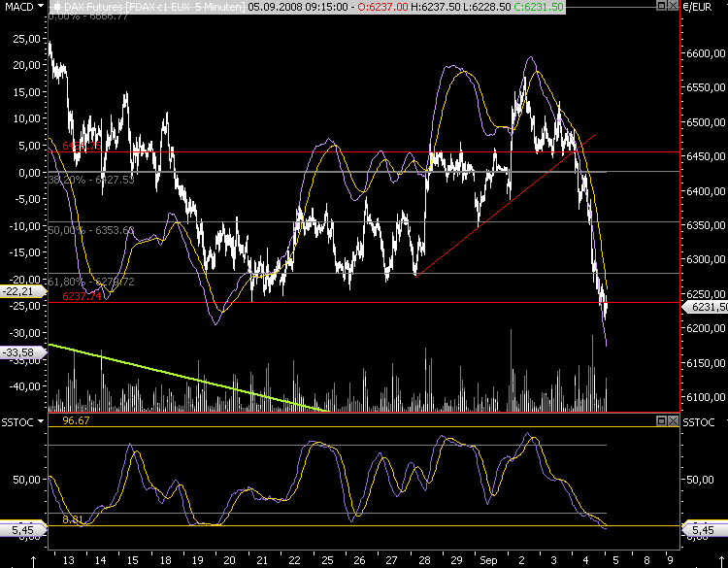Click the 50,00% Fibonacci level label
Viewport: 728px width, 568px height.
pyautogui.click(x=91, y=230)
